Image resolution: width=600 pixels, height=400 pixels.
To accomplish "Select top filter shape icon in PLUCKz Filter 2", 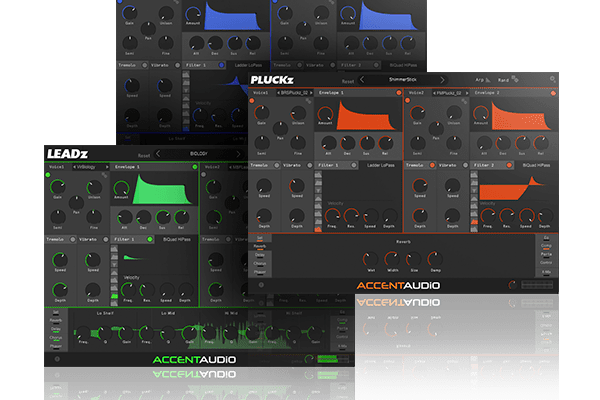I will click(474, 175).
